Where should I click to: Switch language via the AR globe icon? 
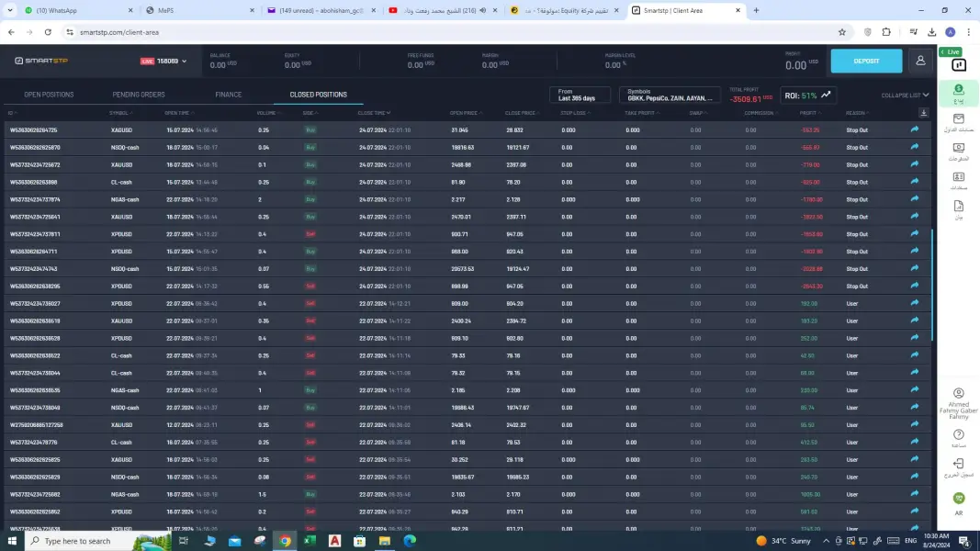pos(958,499)
